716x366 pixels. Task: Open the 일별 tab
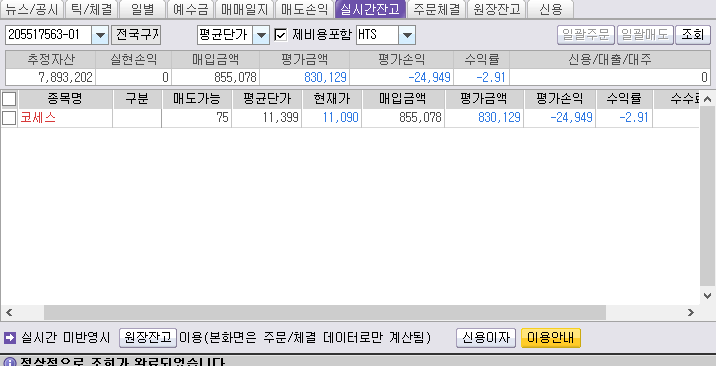(142, 9)
